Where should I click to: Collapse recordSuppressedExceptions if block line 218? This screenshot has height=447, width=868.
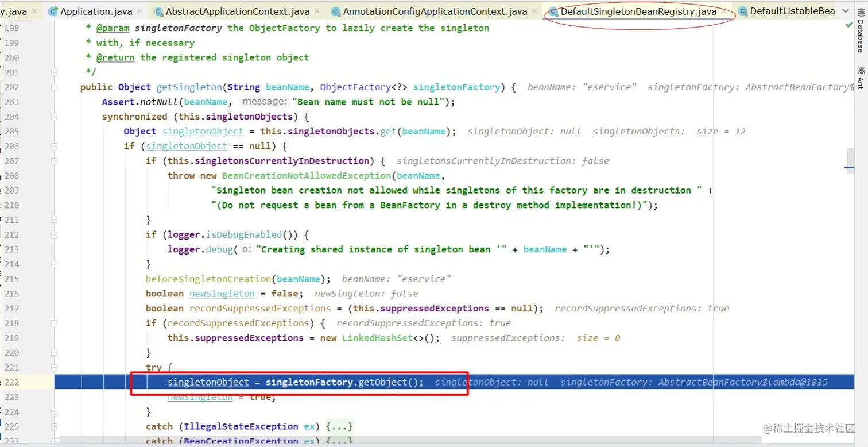point(54,323)
